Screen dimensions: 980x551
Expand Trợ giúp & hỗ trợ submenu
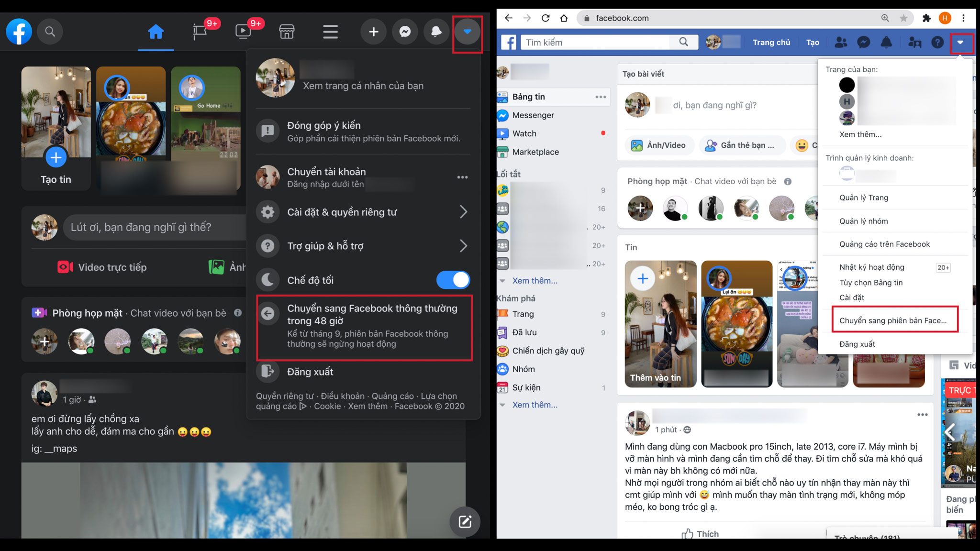(x=363, y=246)
